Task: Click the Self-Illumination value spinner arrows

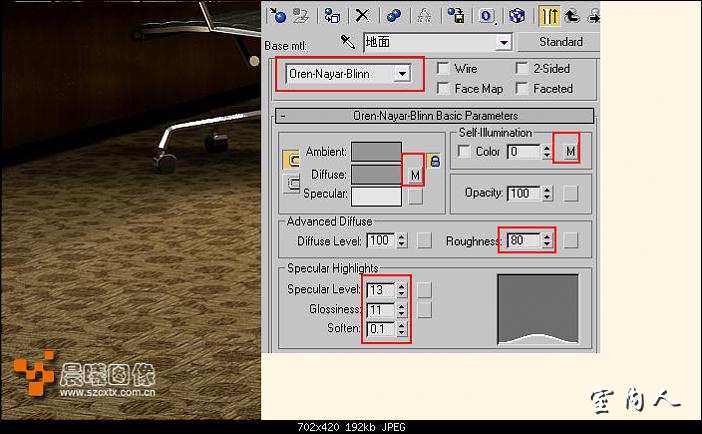Action: (x=547, y=151)
